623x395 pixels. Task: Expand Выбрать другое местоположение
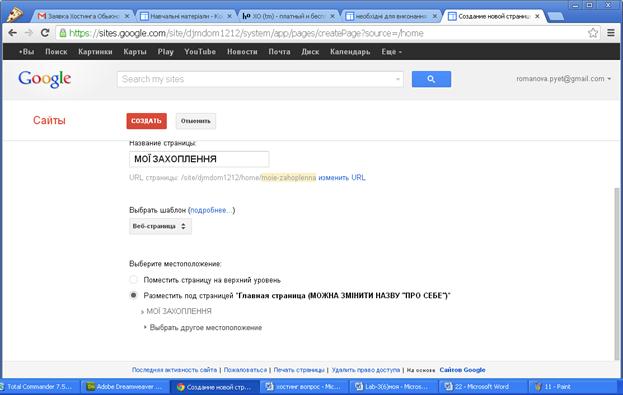coord(203,327)
